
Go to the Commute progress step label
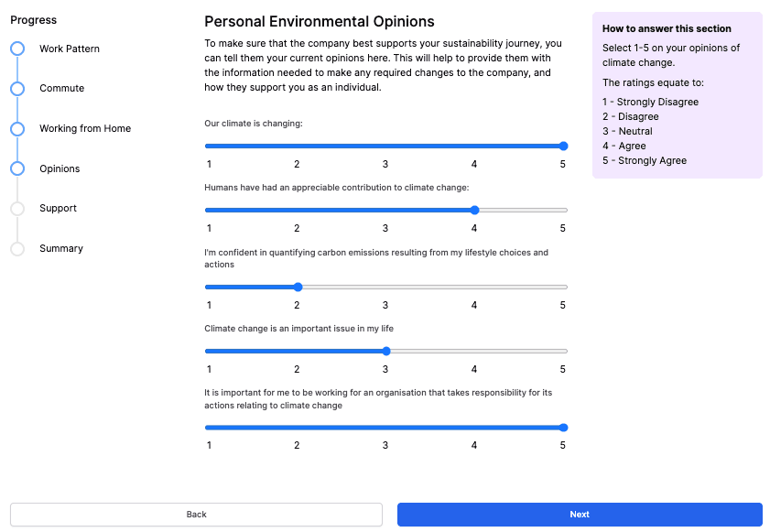[x=61, y=89]
